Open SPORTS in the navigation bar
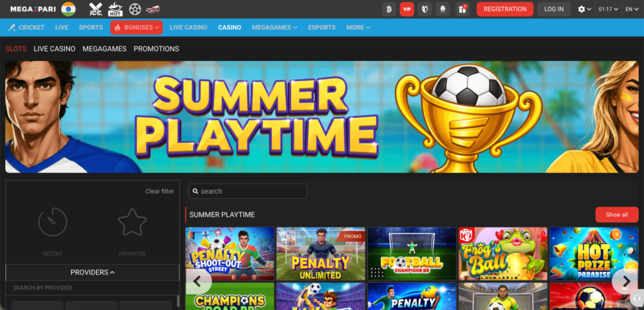The image size is (644, 310). click(91, 28)
